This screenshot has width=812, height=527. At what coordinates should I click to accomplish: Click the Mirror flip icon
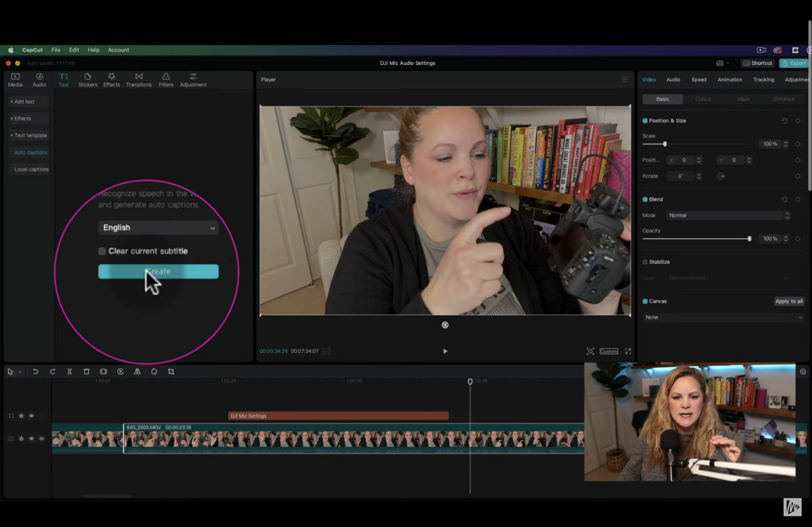137,371
